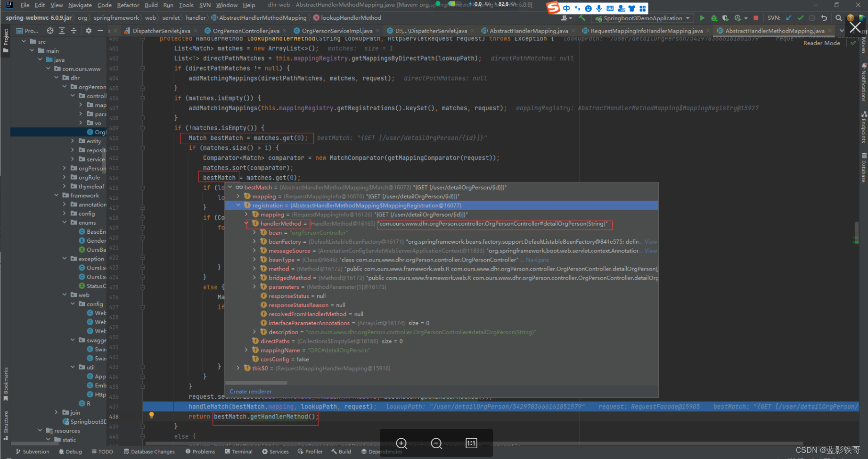Screen dimensions: 868x459
Task: Toggle the Sogou Chinese input mode icon
Action: [x=566, y=8]
